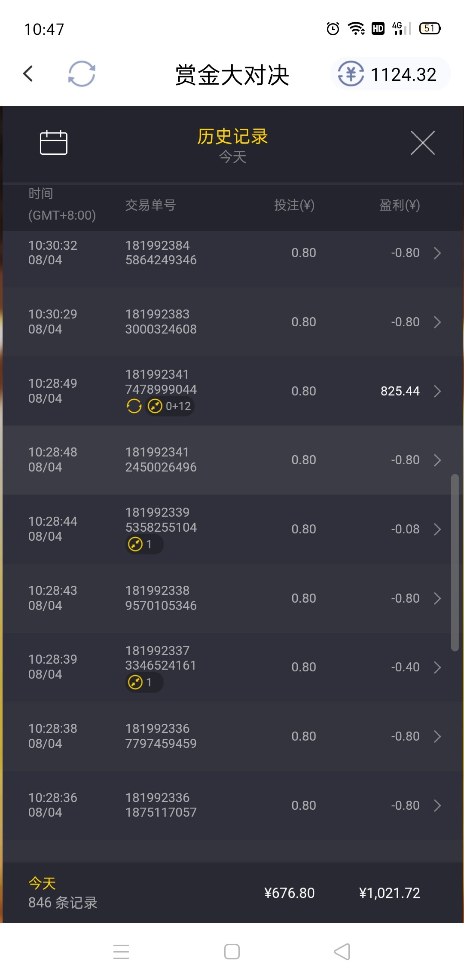464x980 pixels.
Task: Expand the 825.44 profit record chevron
Action: [437, 391]
